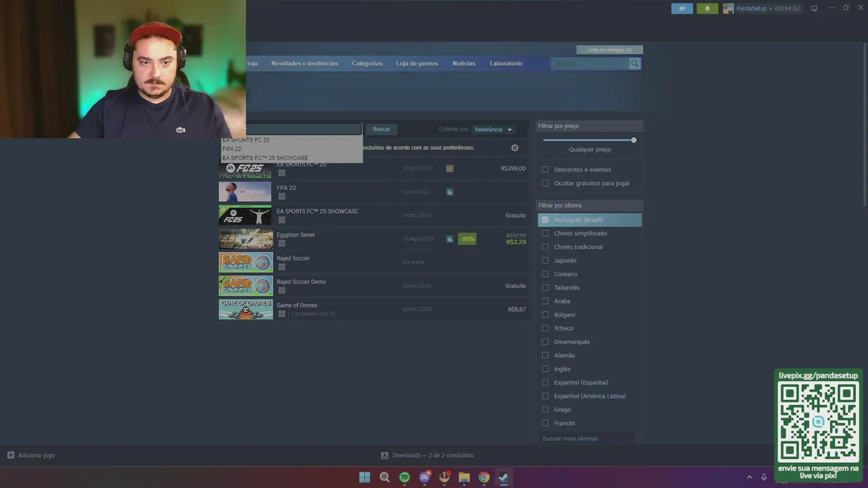Open Lista de desejos (1) button

[x=610, y=49]
